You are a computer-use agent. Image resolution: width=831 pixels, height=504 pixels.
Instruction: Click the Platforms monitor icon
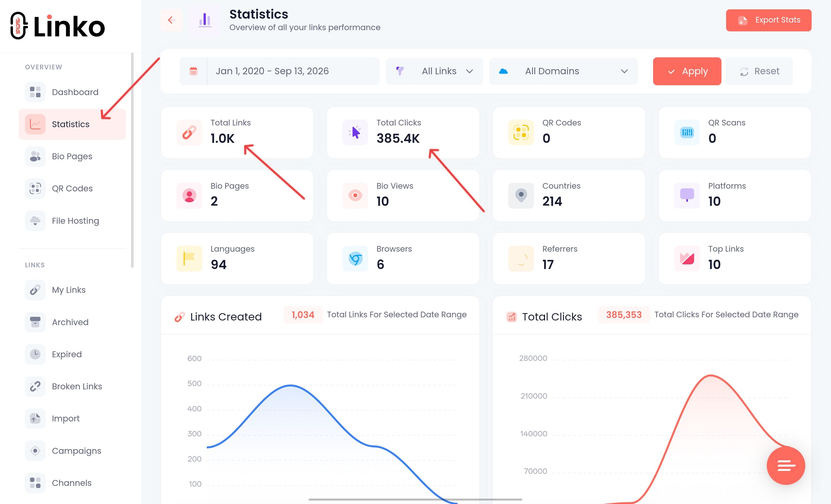(687, 196)
